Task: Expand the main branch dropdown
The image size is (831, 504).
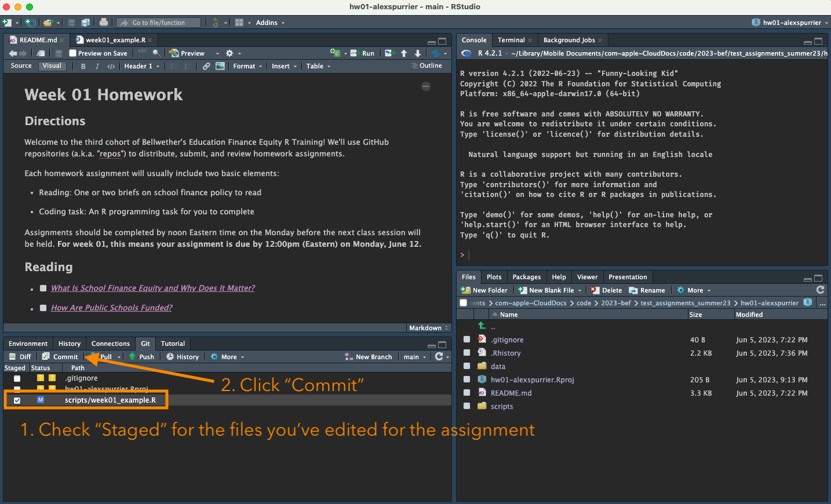Action: point(414,357)
